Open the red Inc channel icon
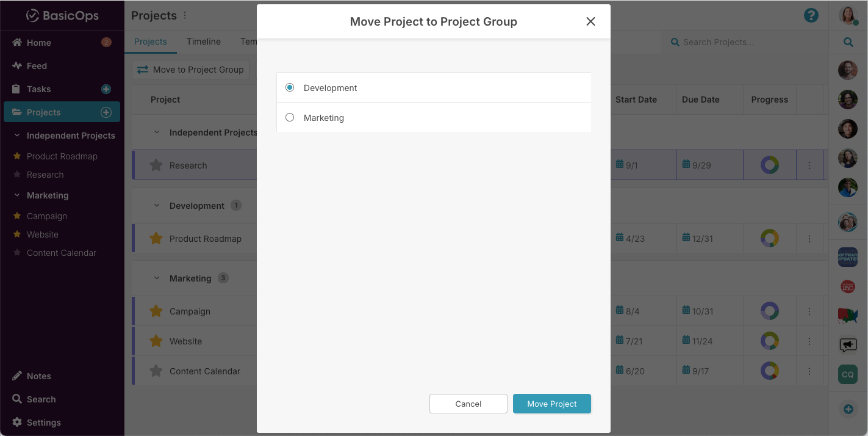 848,286
